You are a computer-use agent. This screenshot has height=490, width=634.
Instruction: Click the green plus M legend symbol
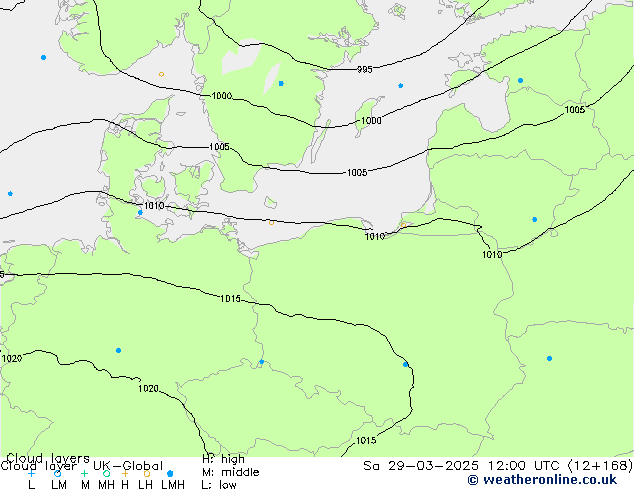tap(84, 473)
